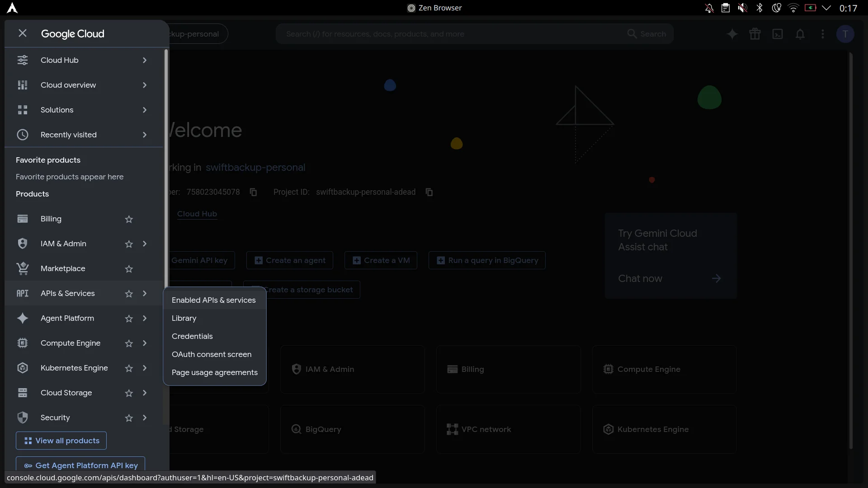Click the Compute Engine chip icon in sidebar
Screen dimensions: 868x488
pyautogui.click(x=23, y=343)
